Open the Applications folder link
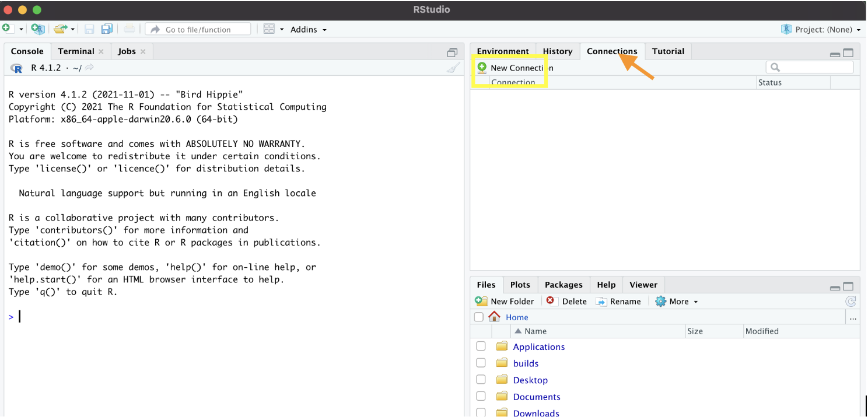This screenshot has width=868, height=420. (x=538, y=346)
